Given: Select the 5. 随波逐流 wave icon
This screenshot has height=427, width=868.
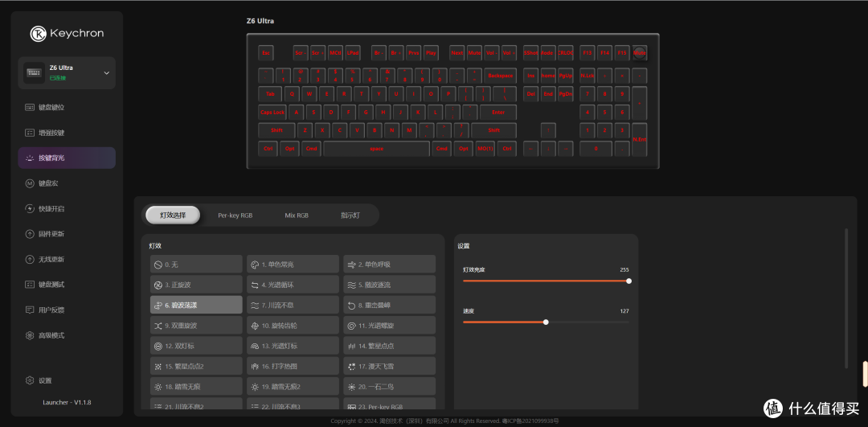Looking at the screenshot, I should pos(351,285).
